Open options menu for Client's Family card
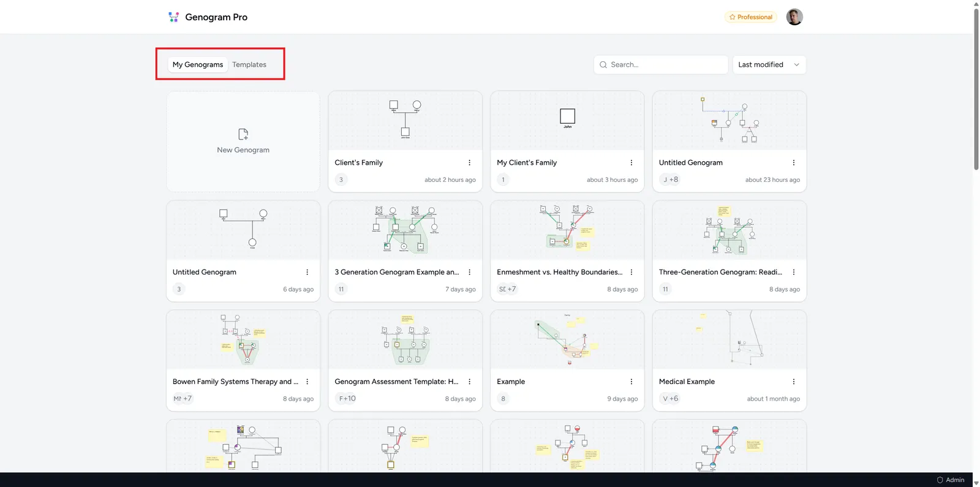This screenshot has height=487, width=980. click(470, 163)
